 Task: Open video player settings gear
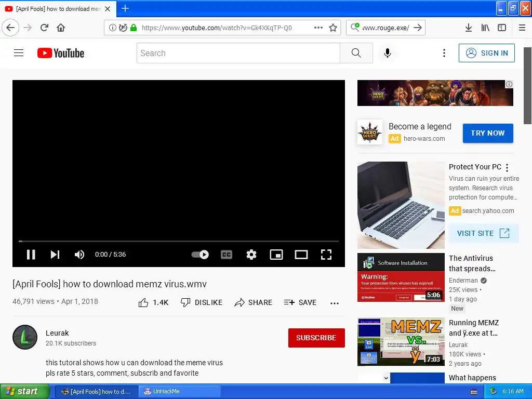pyautogui.click(x=251, y=255)
